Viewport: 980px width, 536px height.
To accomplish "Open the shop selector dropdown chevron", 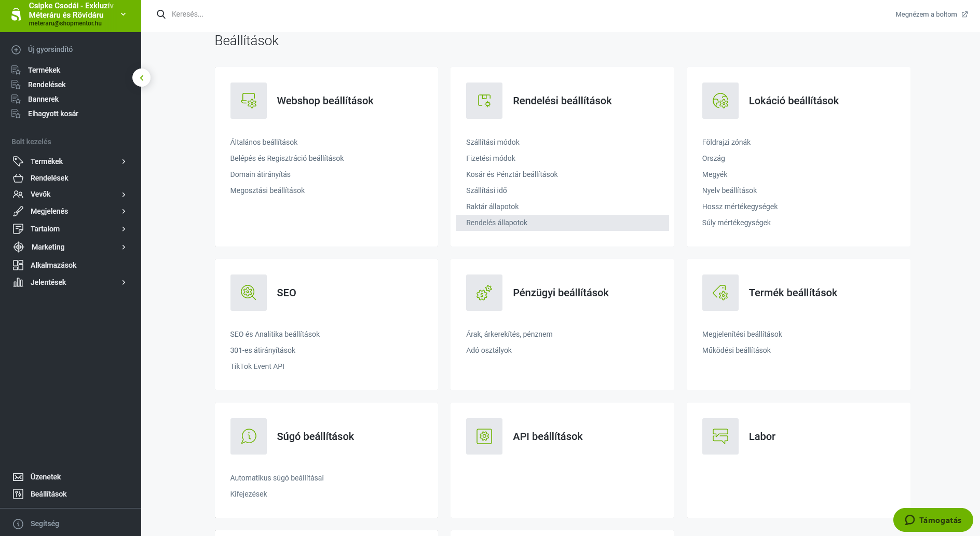I will coord(123,15).
